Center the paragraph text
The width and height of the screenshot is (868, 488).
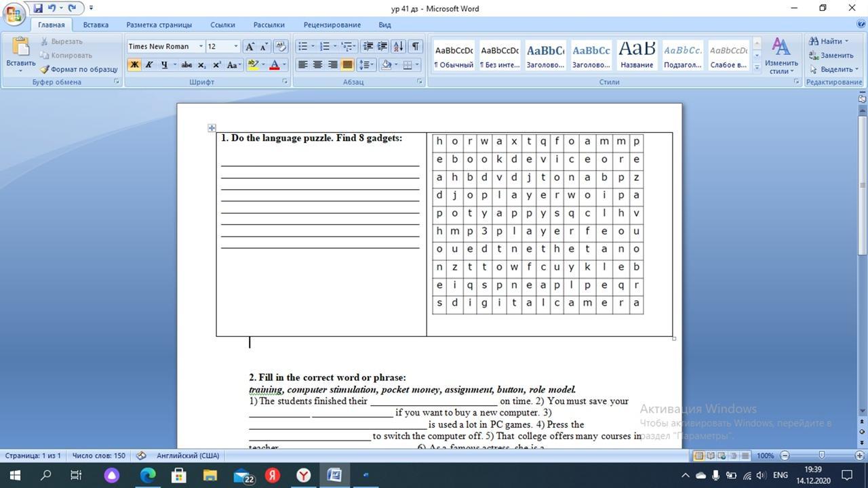[317, 65]
